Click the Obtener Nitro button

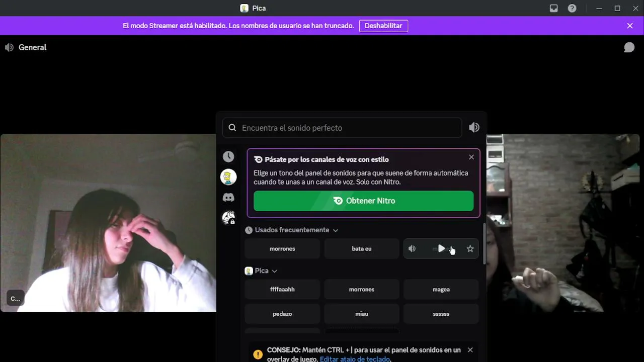coord(363,201)
